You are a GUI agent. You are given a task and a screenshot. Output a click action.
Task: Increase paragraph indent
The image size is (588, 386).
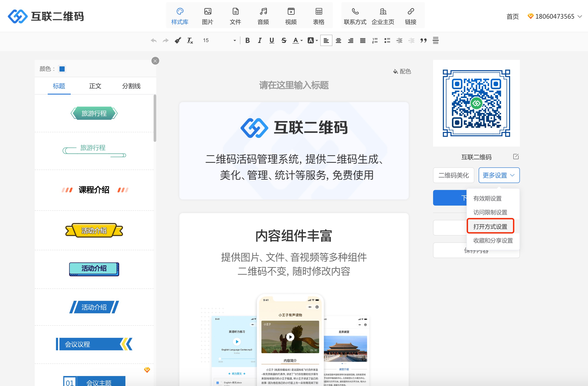click(399, 41)
